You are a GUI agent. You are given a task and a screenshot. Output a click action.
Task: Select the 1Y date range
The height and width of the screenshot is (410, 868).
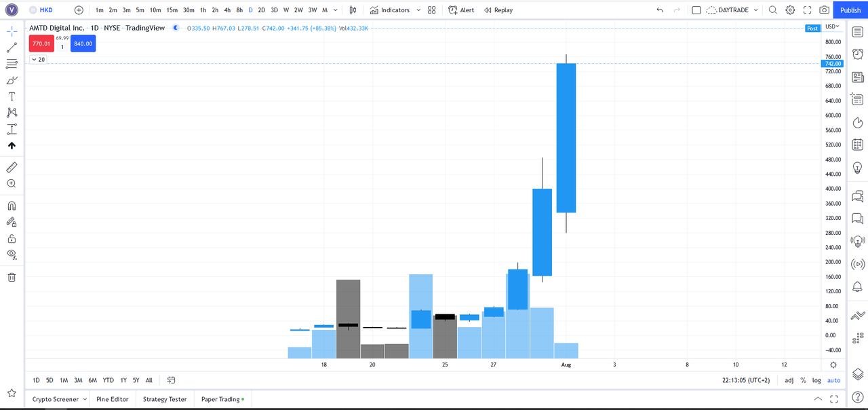123,380
